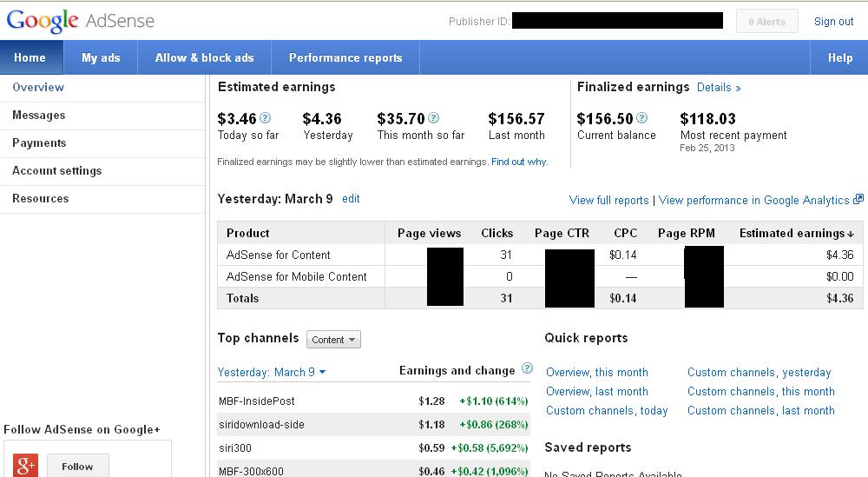This screenshot has height=477, width=868.
Task: Click the Google+ icon in sidebar
Action: click(x=26, y=465)
